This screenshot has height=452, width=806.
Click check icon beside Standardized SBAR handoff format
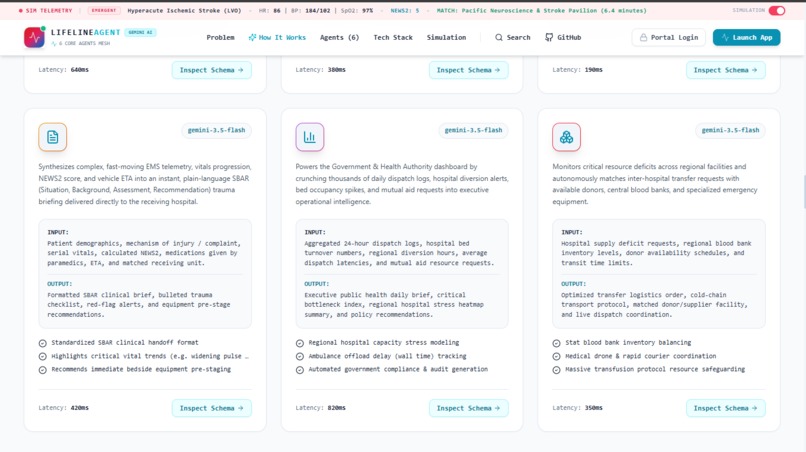(x=43, y=343)
